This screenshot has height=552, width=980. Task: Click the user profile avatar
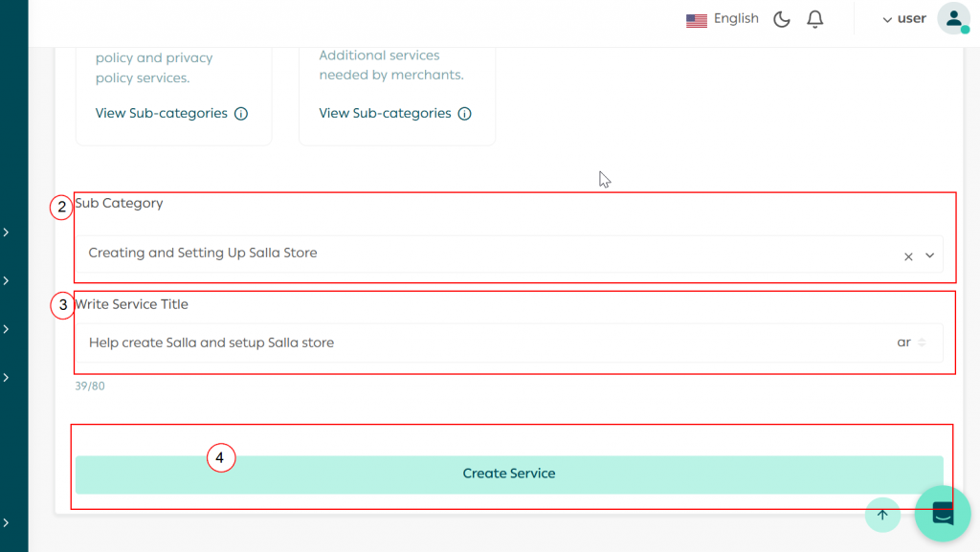coord(953,19)
